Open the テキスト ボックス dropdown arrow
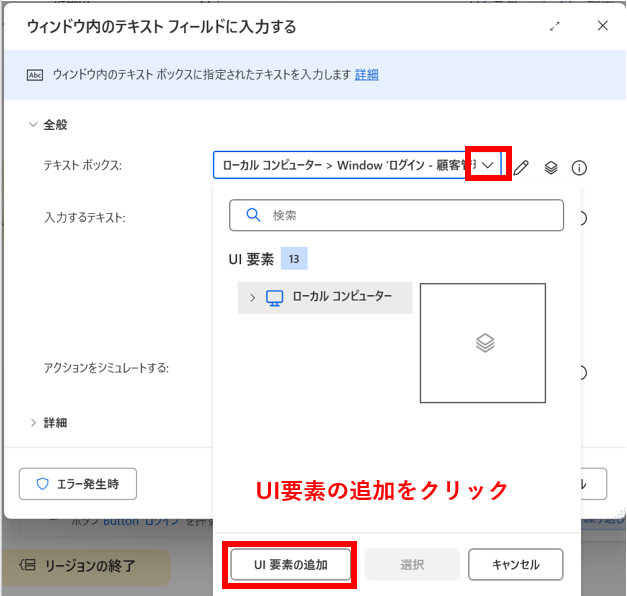627x596 pixels. pos(488,165)
